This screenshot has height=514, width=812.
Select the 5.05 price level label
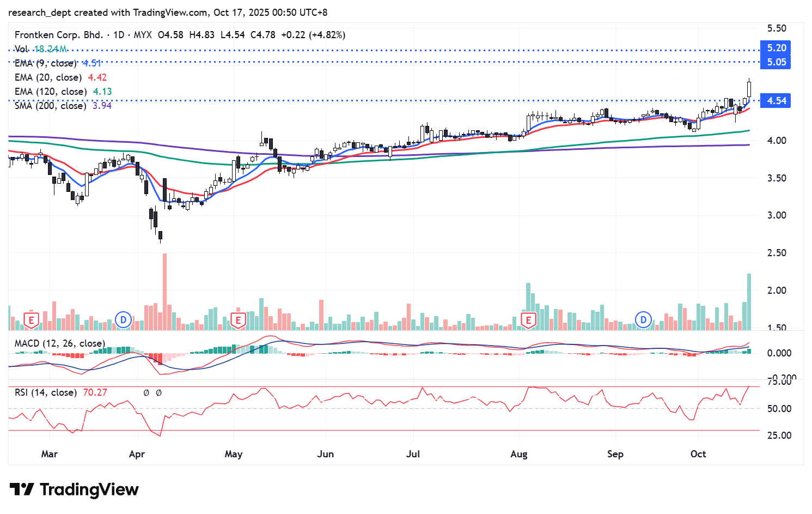(x=776, y=62)
